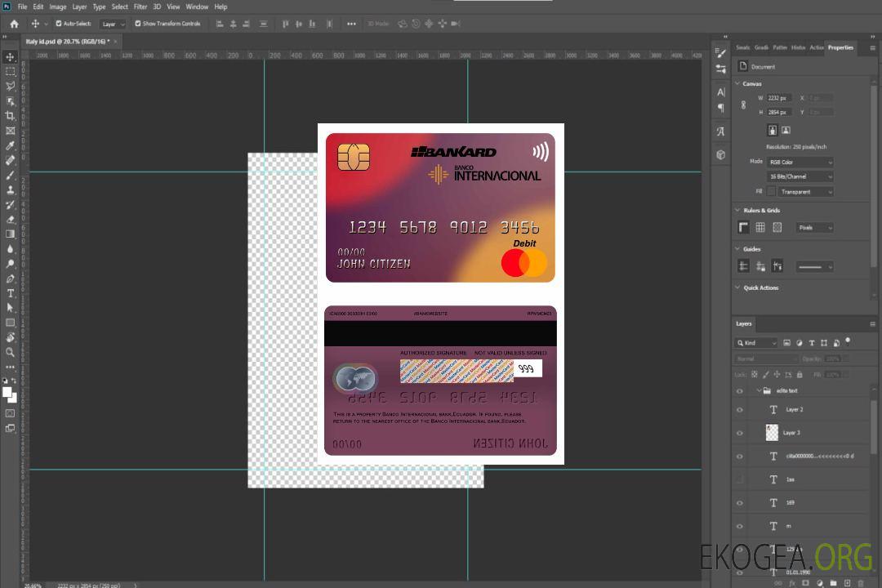Hide Layer 3 visibility eye

tap(740, 434)
